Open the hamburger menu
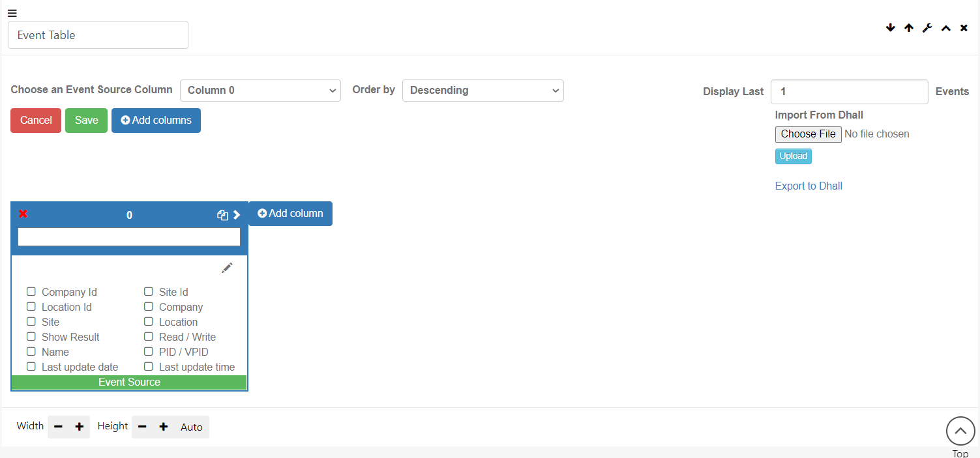Viewport: 980px width, 458px height. 12,12
